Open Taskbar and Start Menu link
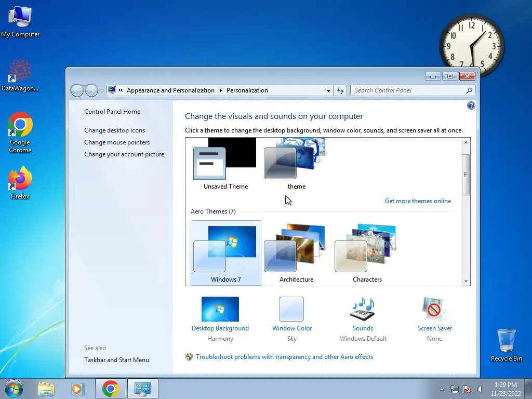The image size is (532, 399). click(x=117, y=360)
